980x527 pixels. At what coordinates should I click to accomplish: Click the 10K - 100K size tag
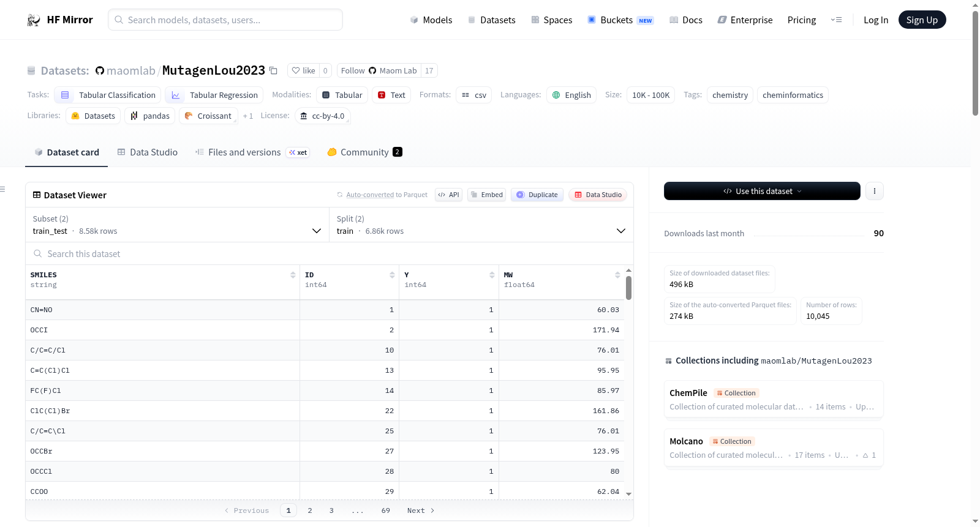650,95
